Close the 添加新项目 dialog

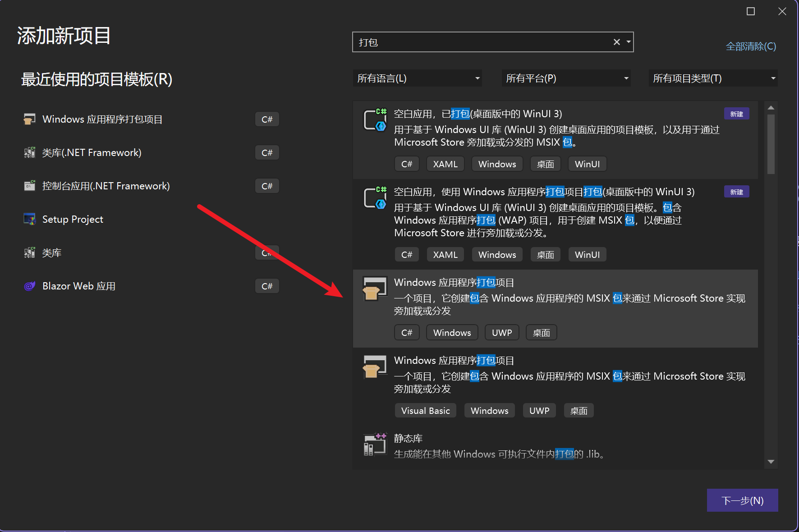(x=782, y=11)
